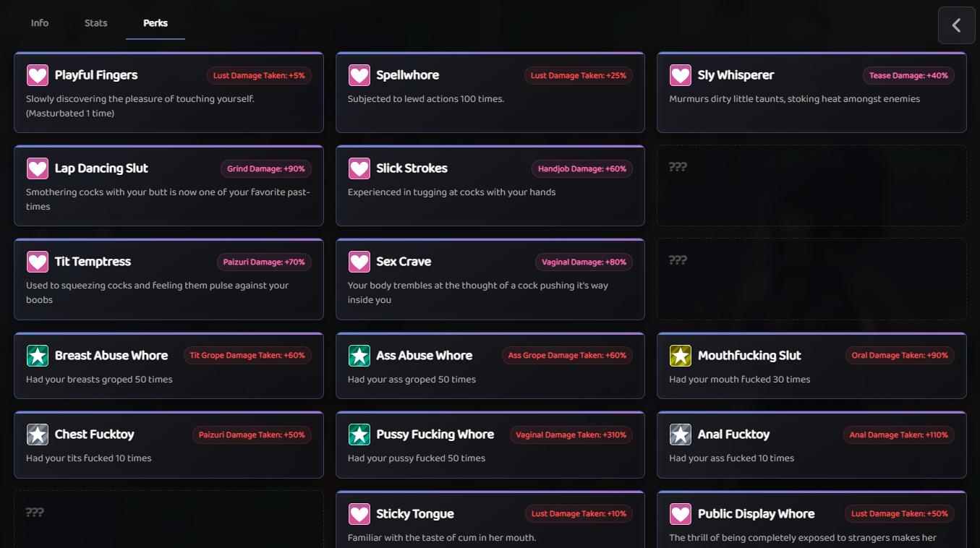Viewport: 980px width, 548px height.
Task: Click the heart icon next to Sly Whisperer
Action: (681, 75)
